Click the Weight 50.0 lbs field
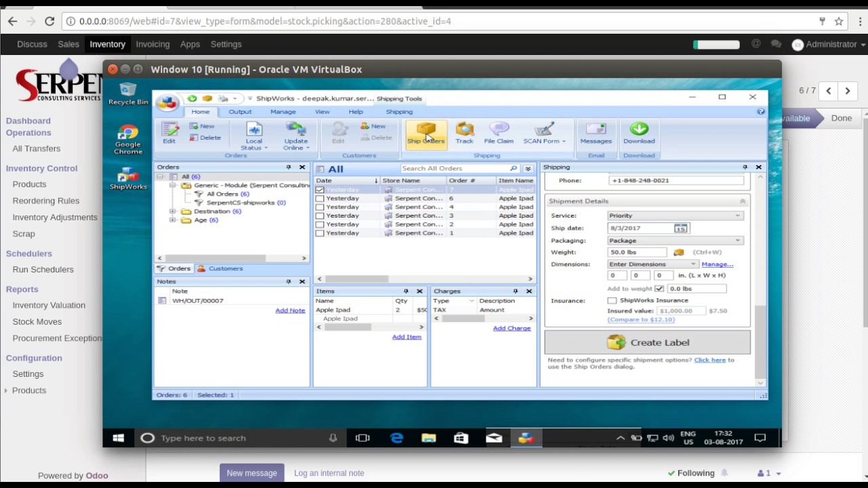This screenshot has height=488, width=868. [637, 253]
